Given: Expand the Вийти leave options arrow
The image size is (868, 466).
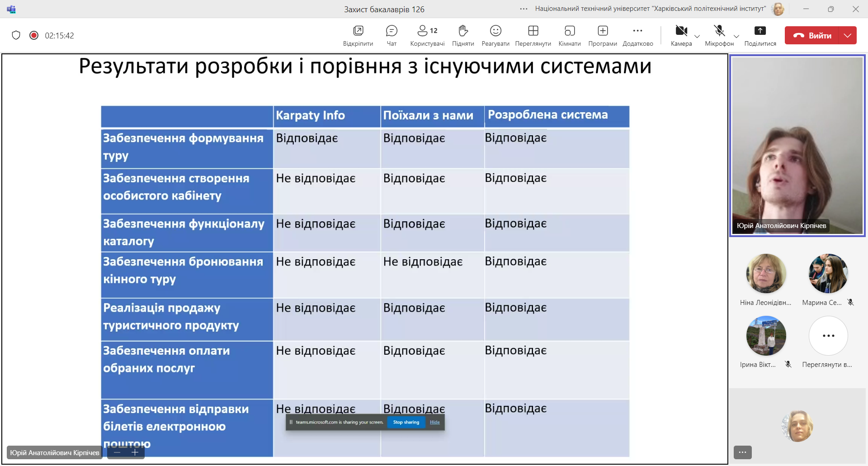Looking at the screenshot, I should (x=848, y=35).
